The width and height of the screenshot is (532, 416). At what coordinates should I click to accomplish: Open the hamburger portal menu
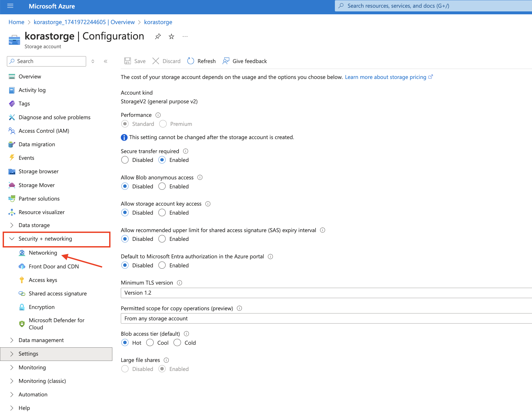[x=10, y=6]
